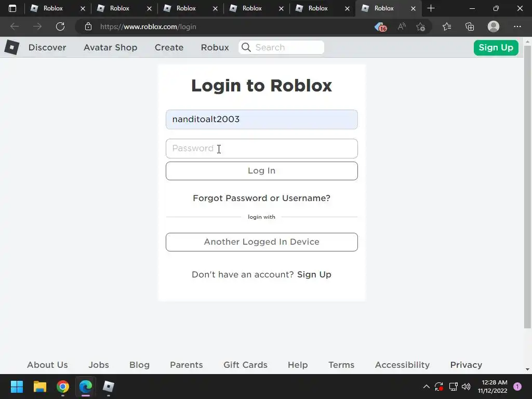Open the Windows Start menu
The width and height of the screenshot is (532, 399).
(x=17, y=387)
